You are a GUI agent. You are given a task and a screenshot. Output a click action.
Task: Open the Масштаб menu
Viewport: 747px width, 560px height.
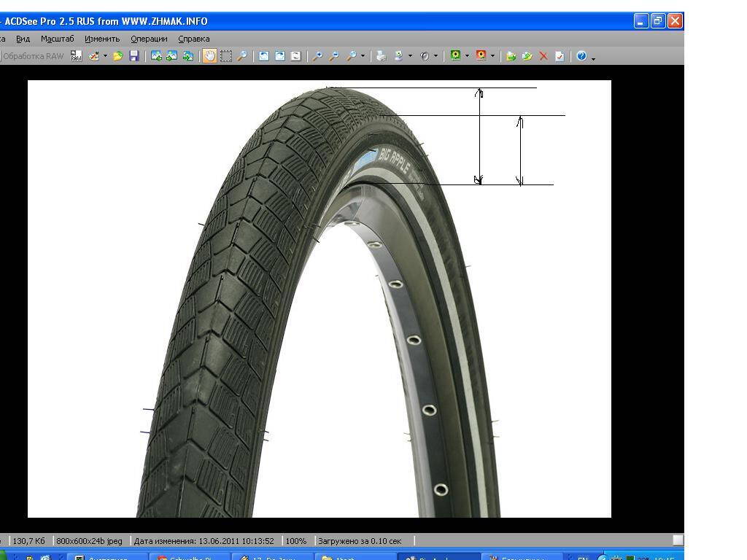(57, 39)
